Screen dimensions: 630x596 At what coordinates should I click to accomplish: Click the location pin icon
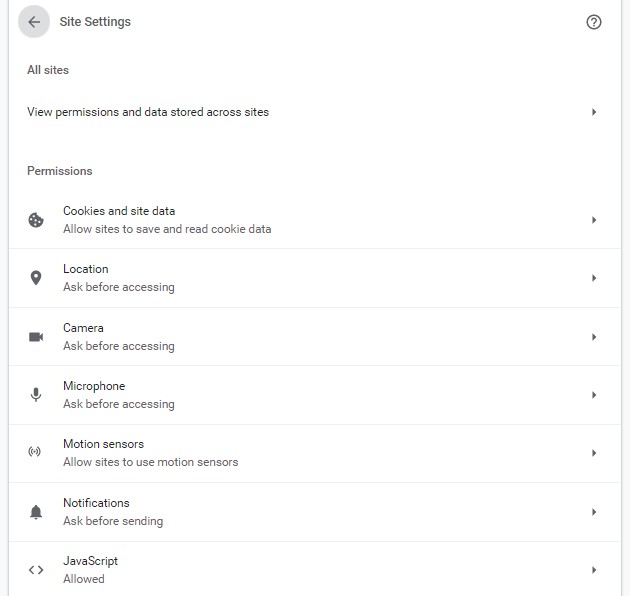click(36, 278)
